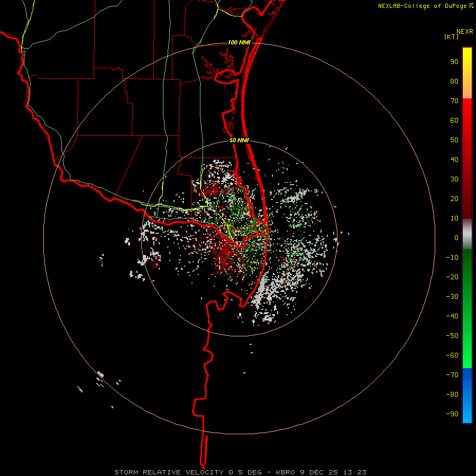Click the positive 90 knot scale value
476x476 pixels.
454,62
